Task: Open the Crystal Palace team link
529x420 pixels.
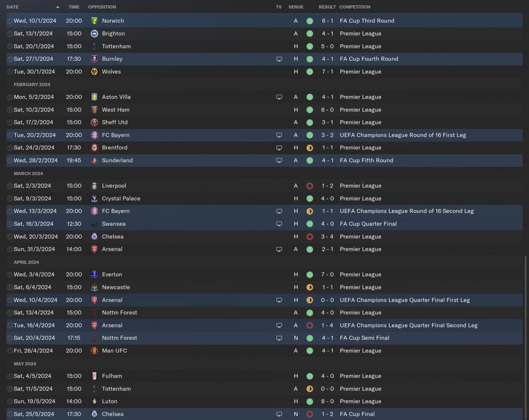Action: (x=121, y=198)
